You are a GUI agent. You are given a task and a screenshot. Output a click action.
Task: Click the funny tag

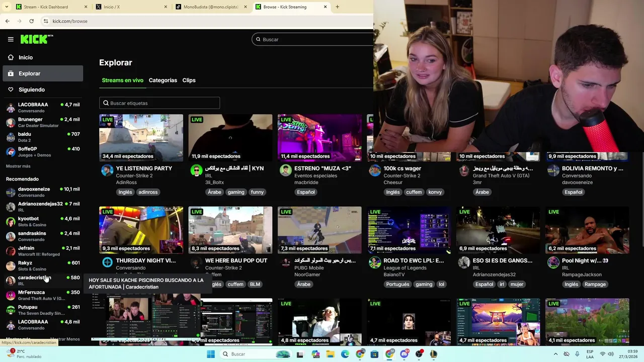point(257,192)
